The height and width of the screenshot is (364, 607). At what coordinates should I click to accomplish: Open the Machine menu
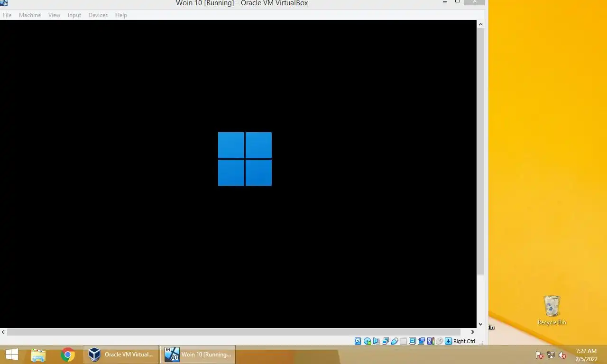point(30,15)
